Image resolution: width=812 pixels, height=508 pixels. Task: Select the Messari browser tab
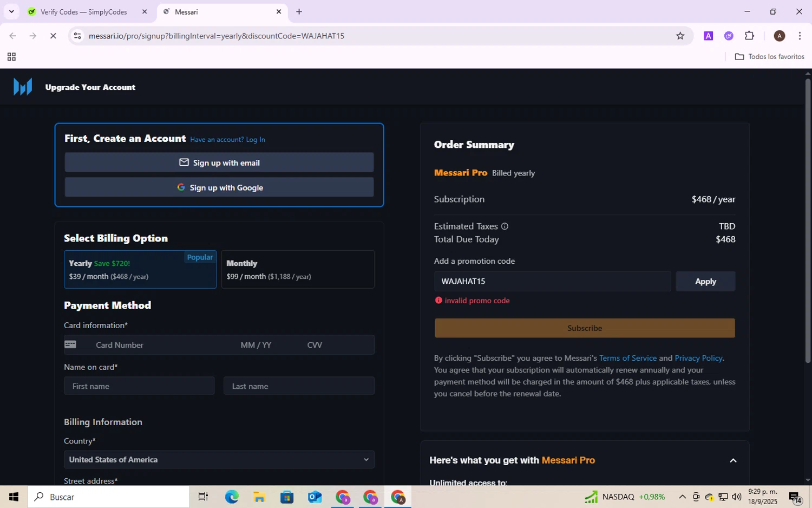coord(222,12)
